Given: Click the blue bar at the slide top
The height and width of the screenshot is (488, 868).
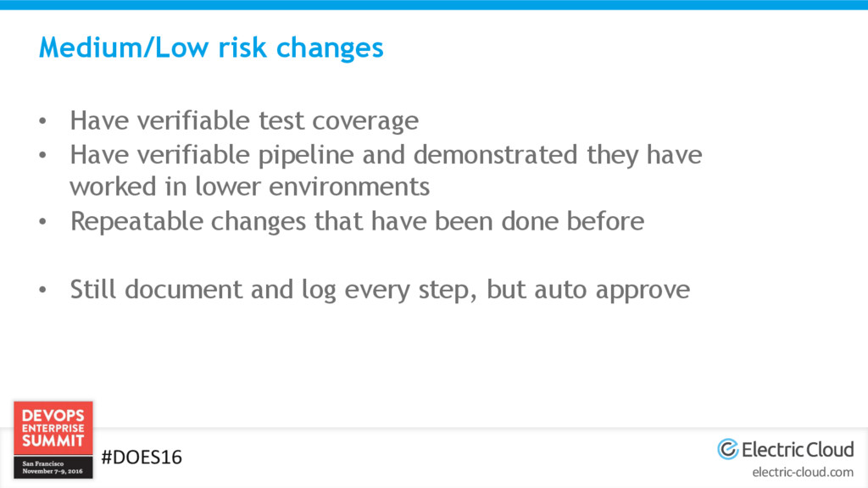Looking at the screenshot, I should click(434, 4).
